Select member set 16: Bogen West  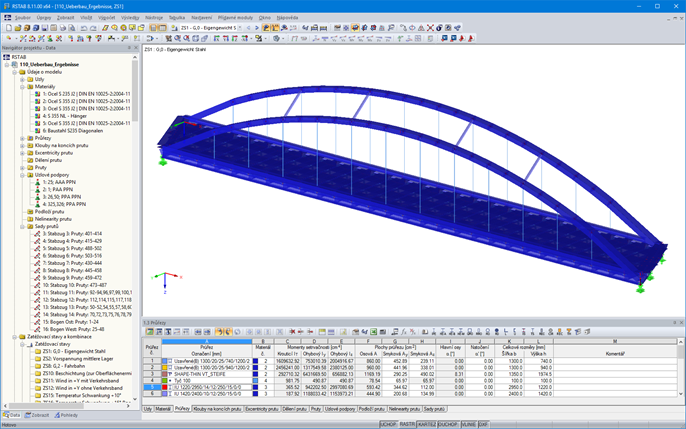tap(73, 329)
